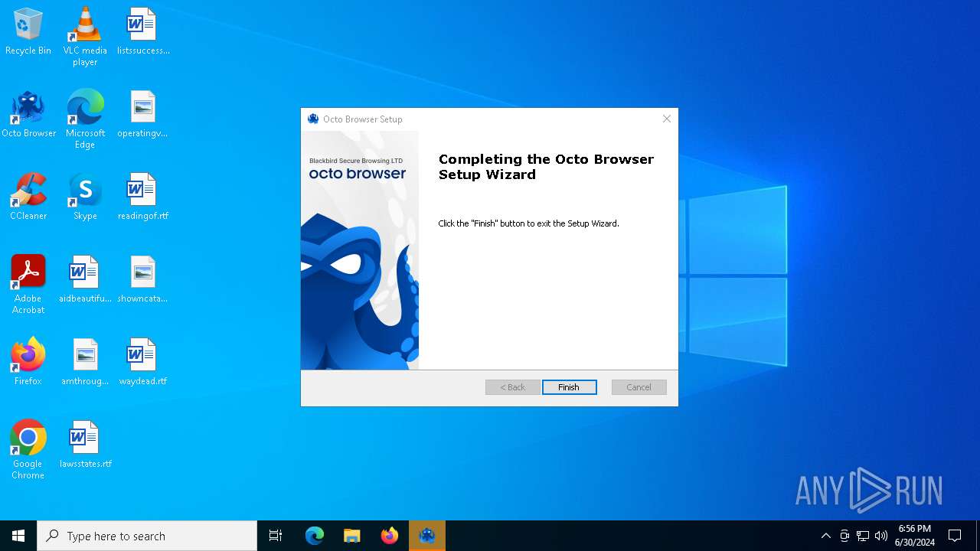Select the listssuccess Word document icon
Viewport: 980px width, 551px height.
coord(143,32)
